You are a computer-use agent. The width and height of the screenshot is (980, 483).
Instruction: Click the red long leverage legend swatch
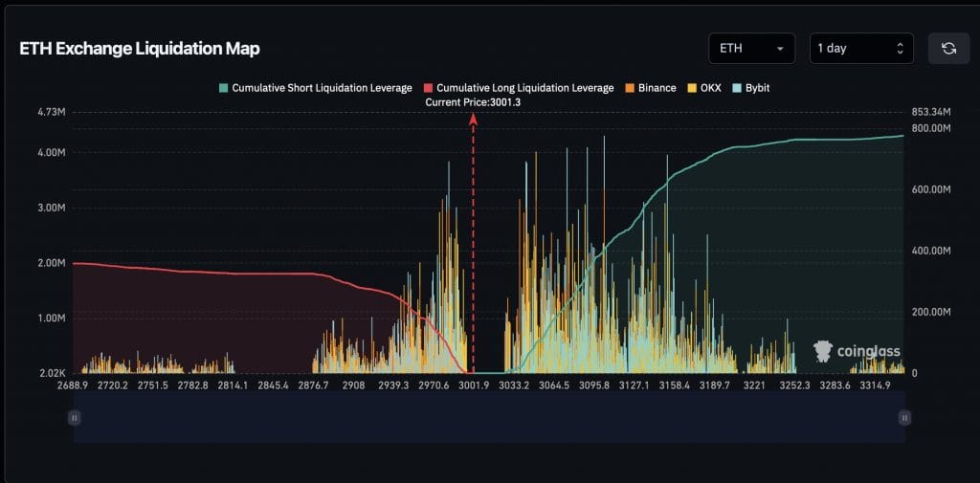[428, 88]
